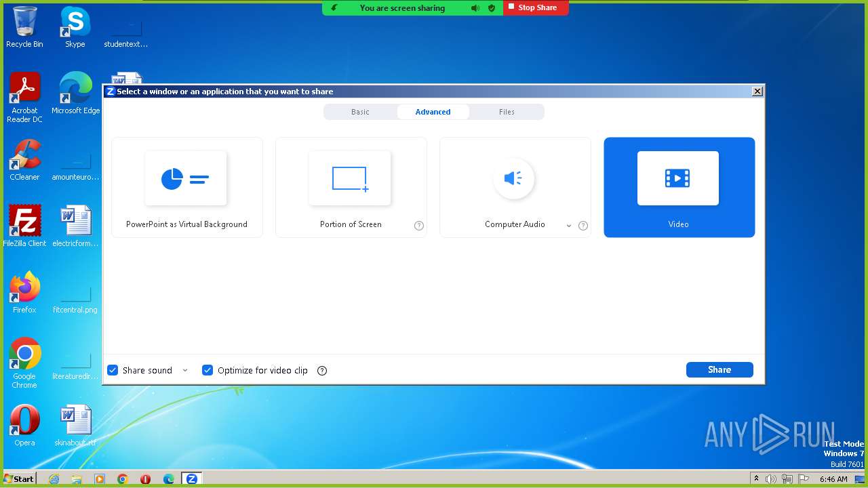
Task: Toggle Optimize for video clip checkbox
Action: coord(208,370)
